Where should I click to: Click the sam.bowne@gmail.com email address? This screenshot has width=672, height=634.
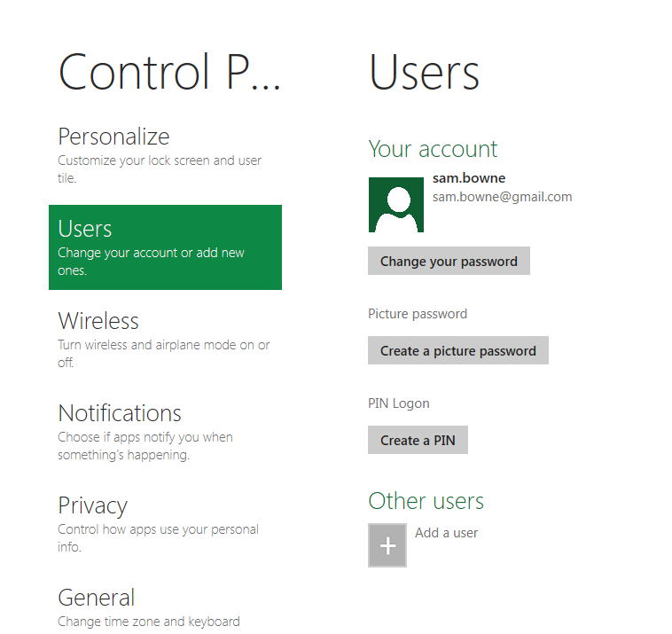(502, 197)
